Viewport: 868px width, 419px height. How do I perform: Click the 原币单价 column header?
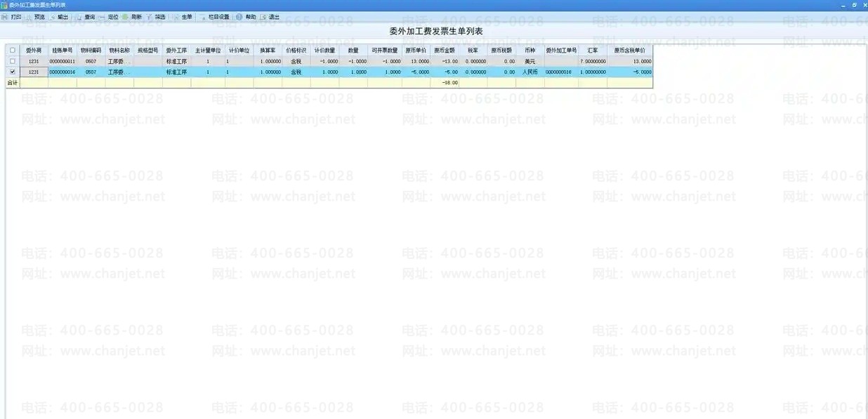pos(416,51)
